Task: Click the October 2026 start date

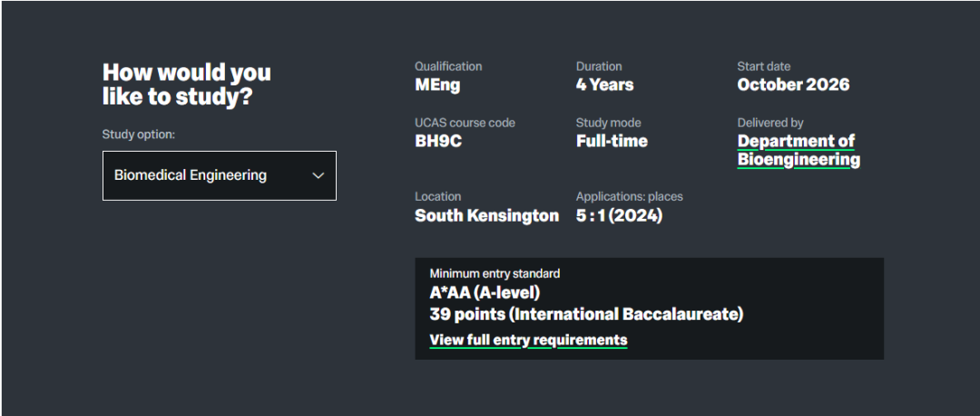Action: [x=793, y=85]
